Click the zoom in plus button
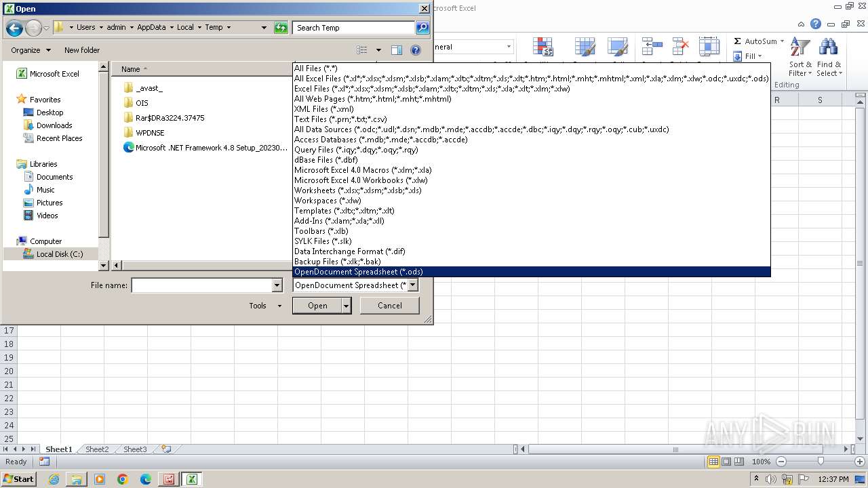This screenshot has height=488, width=868. coord(860,462)
